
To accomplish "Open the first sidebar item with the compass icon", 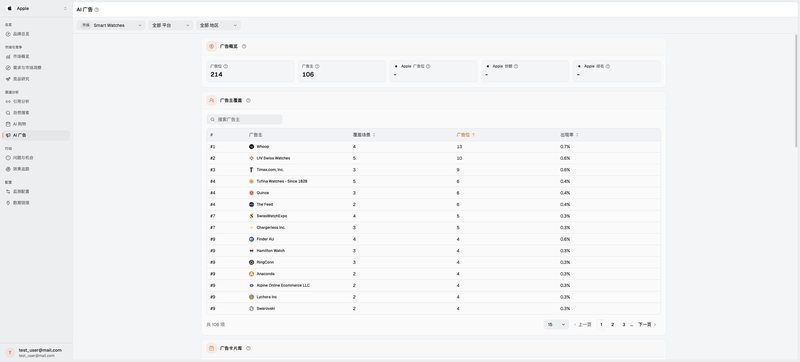I will 36,34.
